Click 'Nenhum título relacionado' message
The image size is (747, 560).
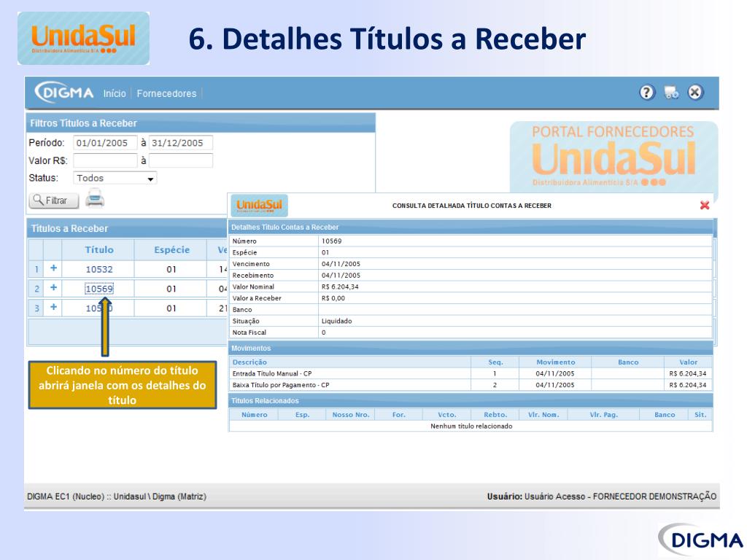click(471, 426)
